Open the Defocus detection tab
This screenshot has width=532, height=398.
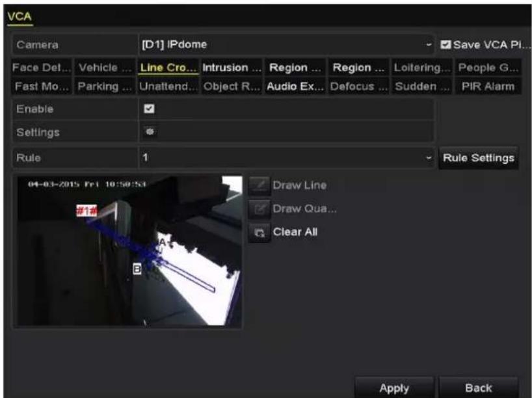358,86
